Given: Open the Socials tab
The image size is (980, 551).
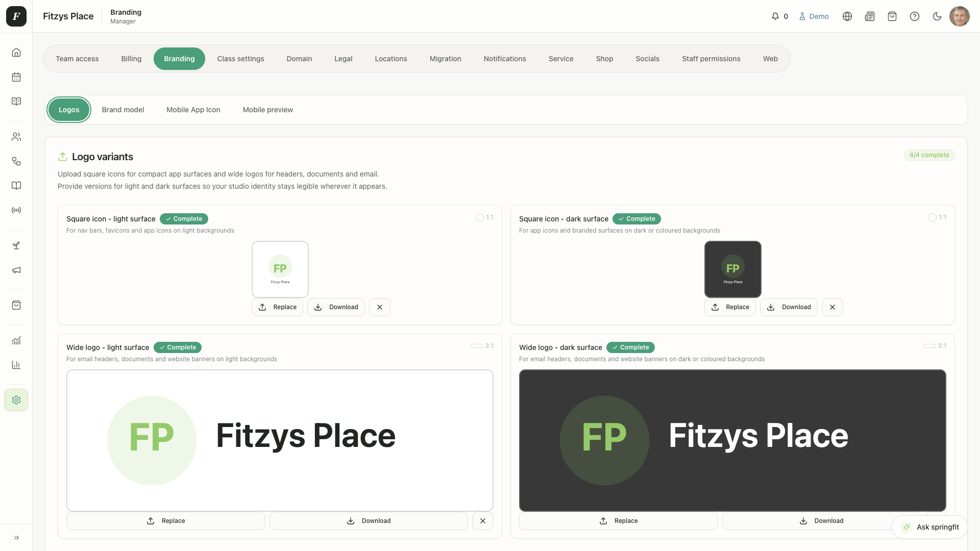Looking at the screenshot, I should [647, 59].
